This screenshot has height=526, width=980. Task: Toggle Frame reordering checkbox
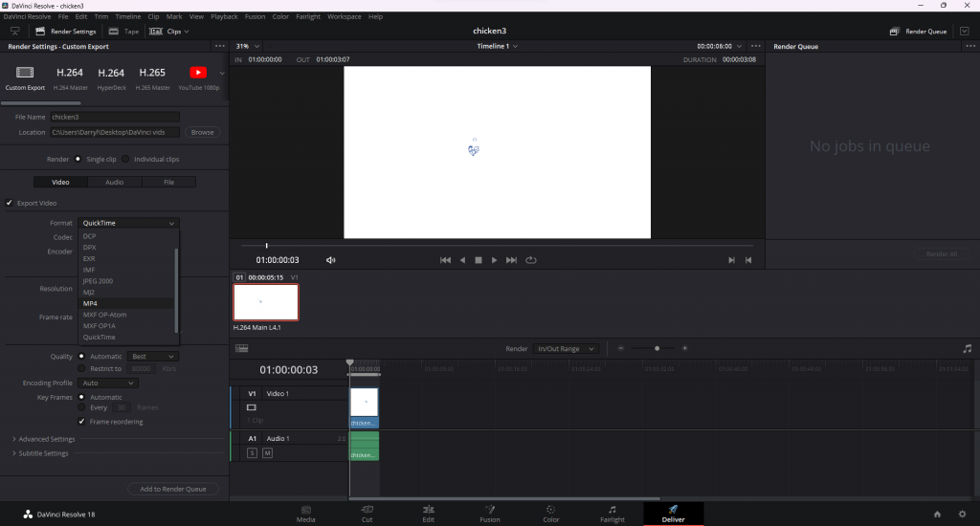(81, 422)
